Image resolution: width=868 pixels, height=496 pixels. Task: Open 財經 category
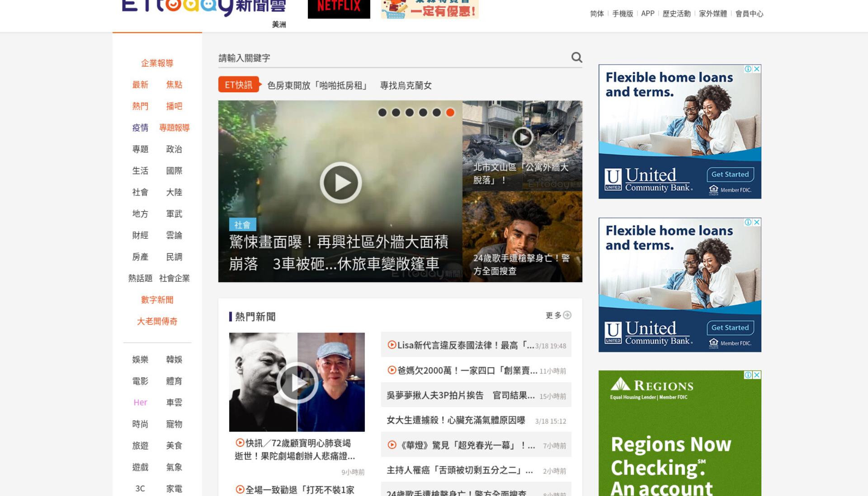140,235
